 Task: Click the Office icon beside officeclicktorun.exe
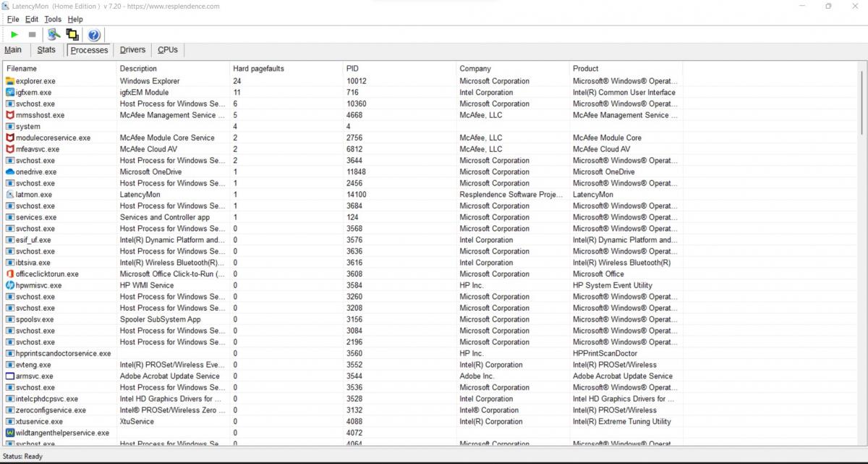10,274
